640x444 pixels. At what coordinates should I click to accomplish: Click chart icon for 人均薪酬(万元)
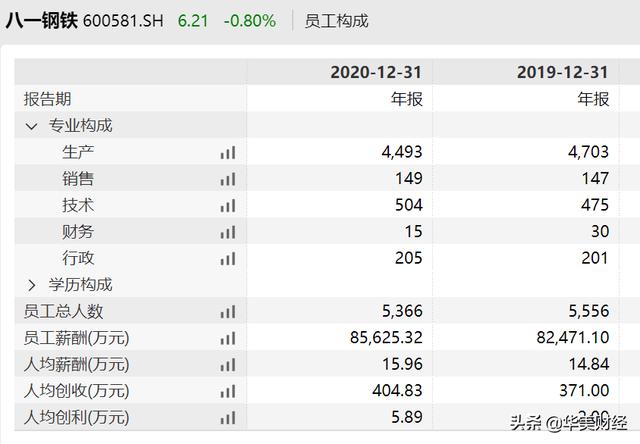click(228, 365)
